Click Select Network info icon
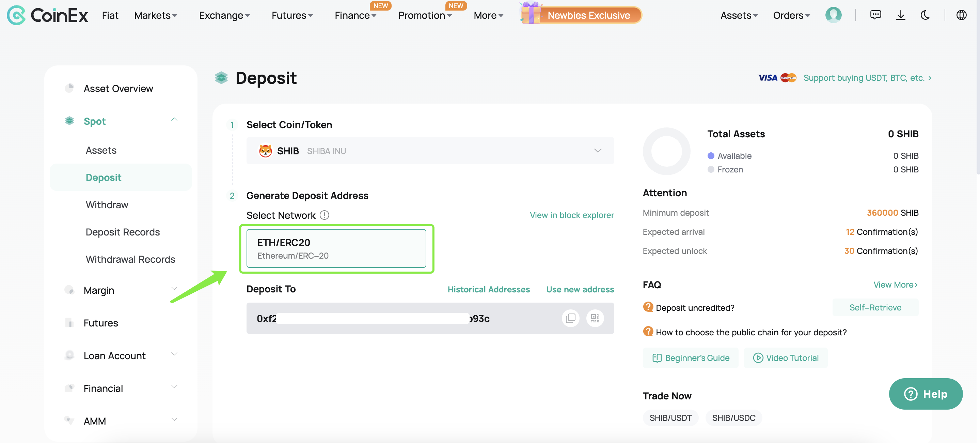 tap(324, 215)
